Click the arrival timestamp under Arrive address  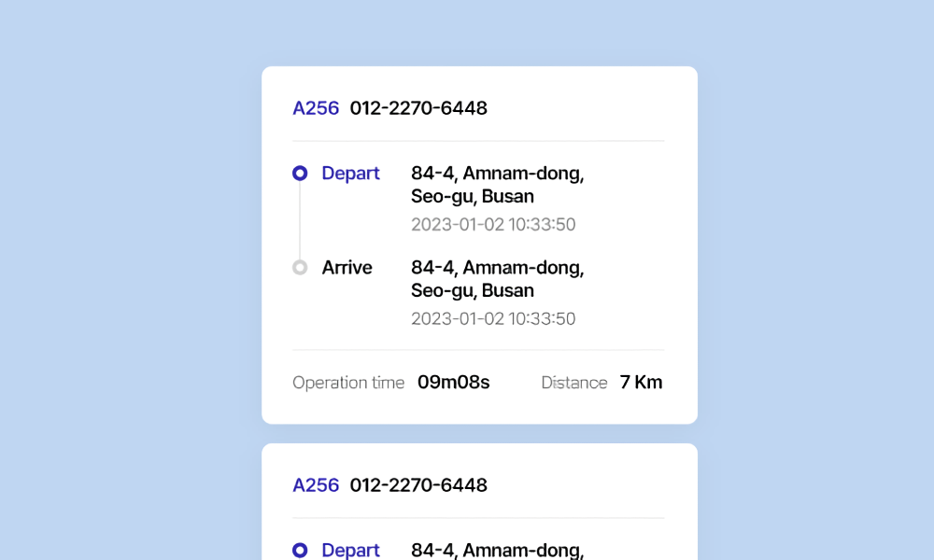click(493, 319)
